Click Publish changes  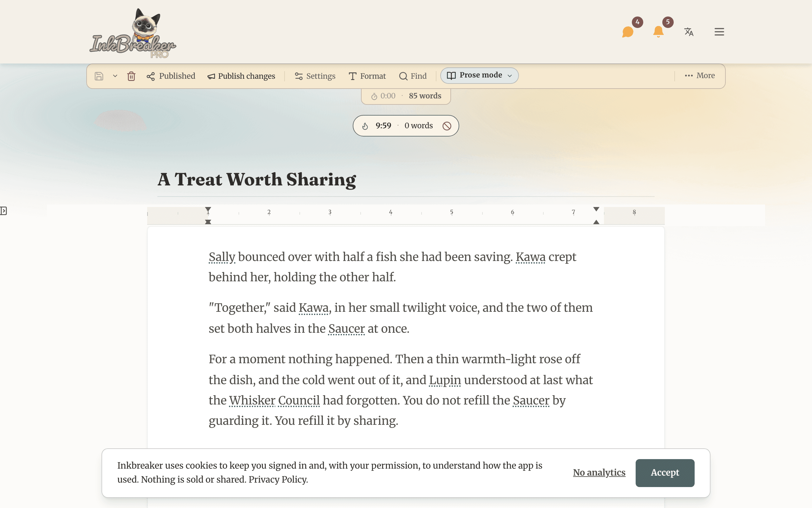coord(241,76)
